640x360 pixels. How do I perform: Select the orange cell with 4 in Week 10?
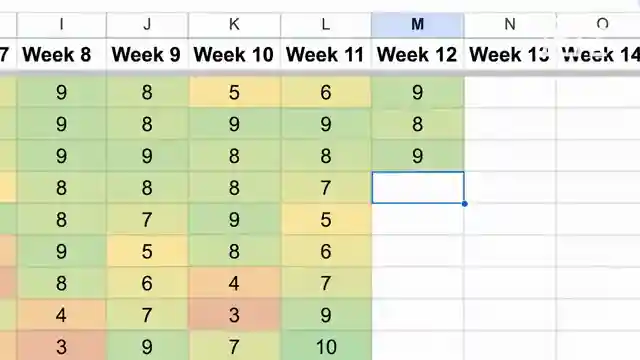click(x=234, y=283)
